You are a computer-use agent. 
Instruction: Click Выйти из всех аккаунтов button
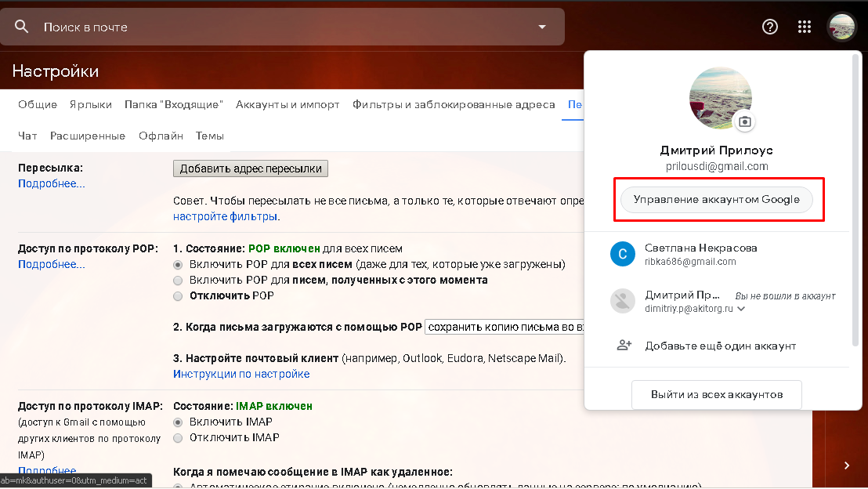point(716,394)
